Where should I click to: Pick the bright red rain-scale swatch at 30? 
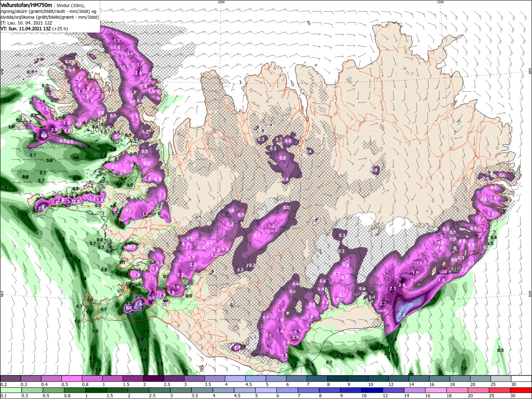click(x=521, y=390)
